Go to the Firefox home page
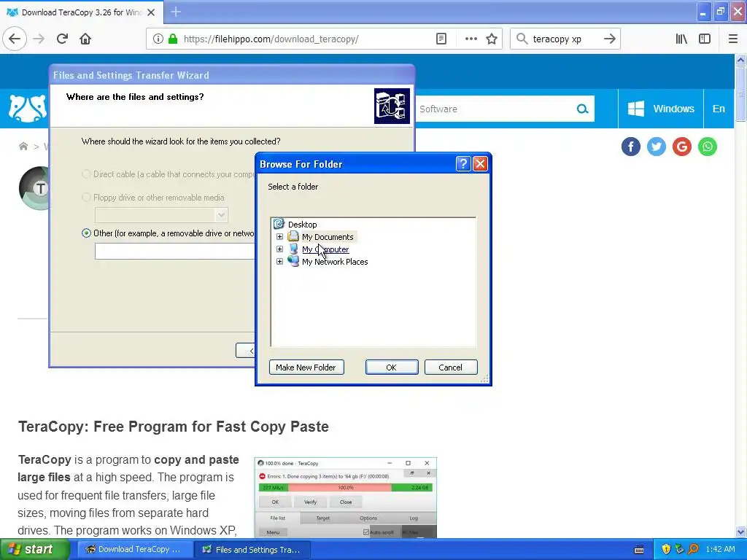 pyautogui.click(x=85, y=39)
